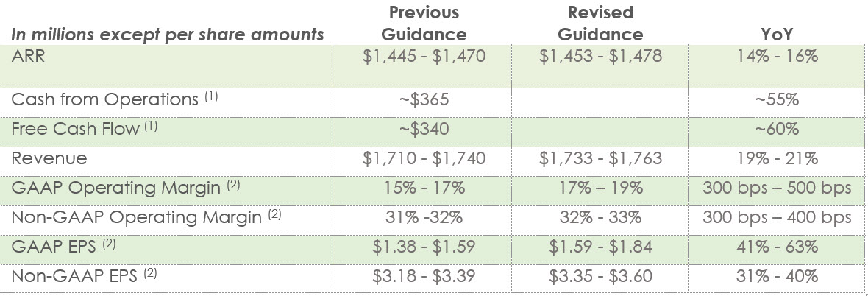
Task: Click the 300 bps – 500 bps cell
Action: (x=777, y=187)
